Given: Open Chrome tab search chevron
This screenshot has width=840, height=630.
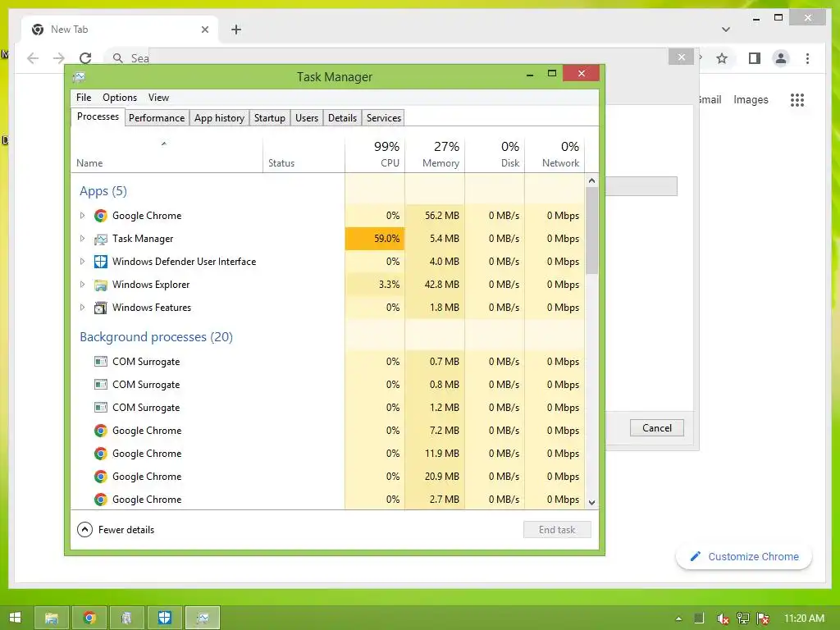Looking at the screenshot, I should 726,30.
